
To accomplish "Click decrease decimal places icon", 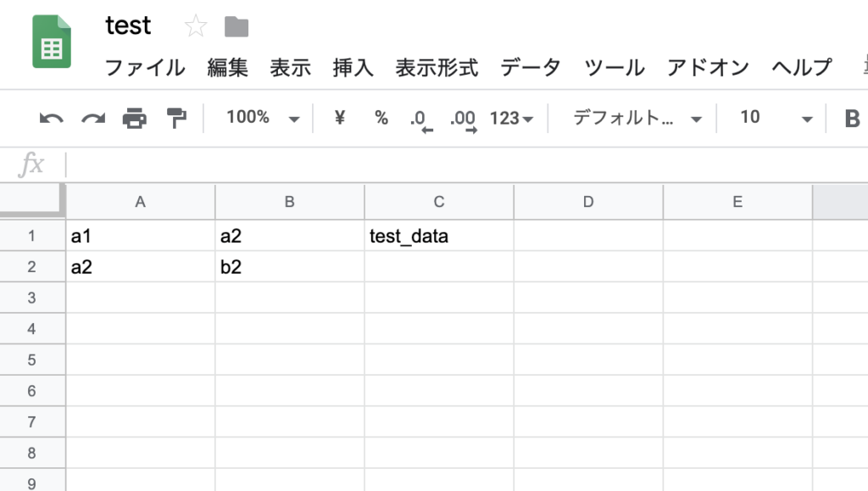I will 421,120.
